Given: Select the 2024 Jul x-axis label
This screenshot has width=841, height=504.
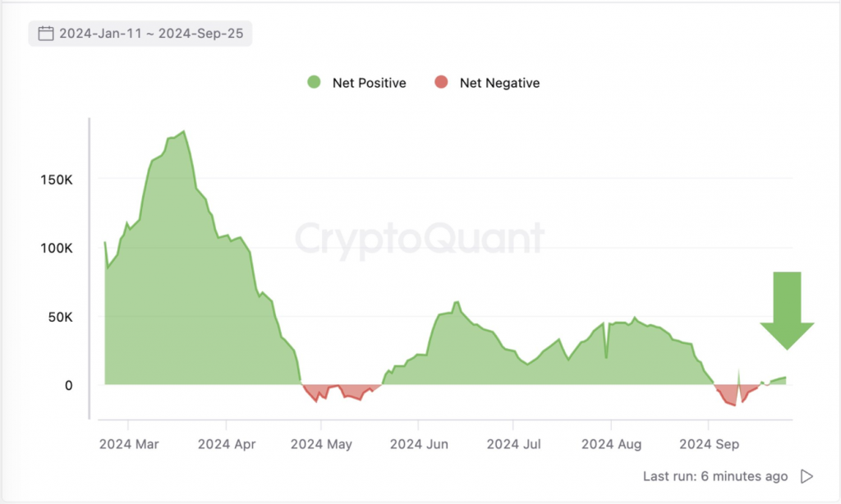Looking at the screenshot, I should tap(514, 444).
